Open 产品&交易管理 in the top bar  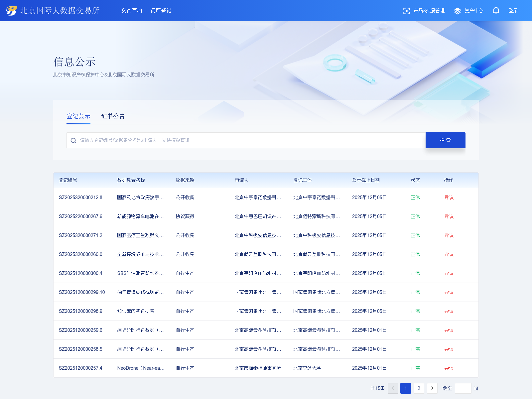tap(429, 11)
